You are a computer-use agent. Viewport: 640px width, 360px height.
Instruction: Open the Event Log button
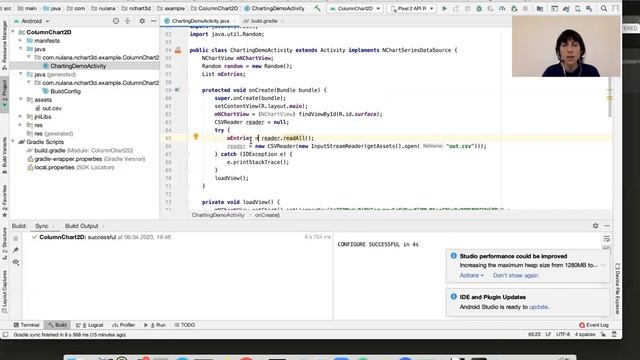594,325
